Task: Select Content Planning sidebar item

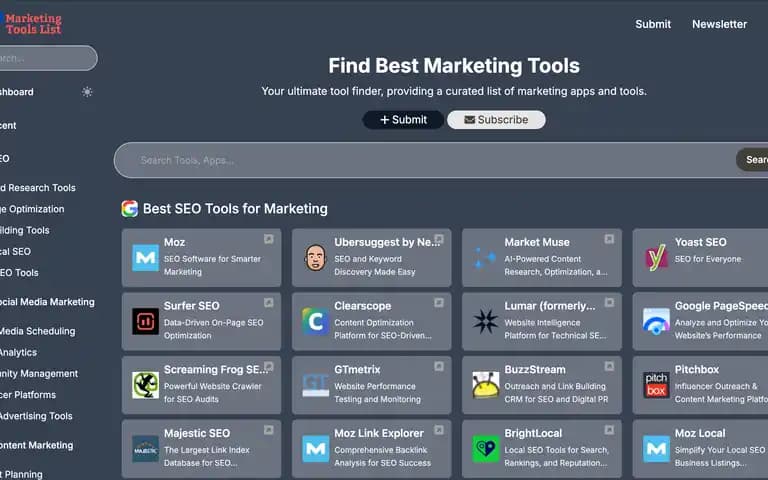Action: 21,474
